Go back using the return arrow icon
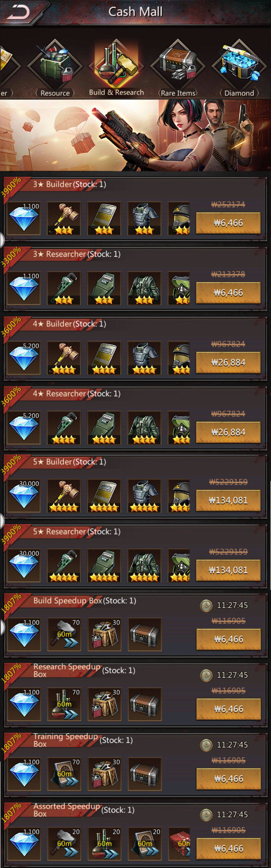271x868 pixels. point(19,12)
